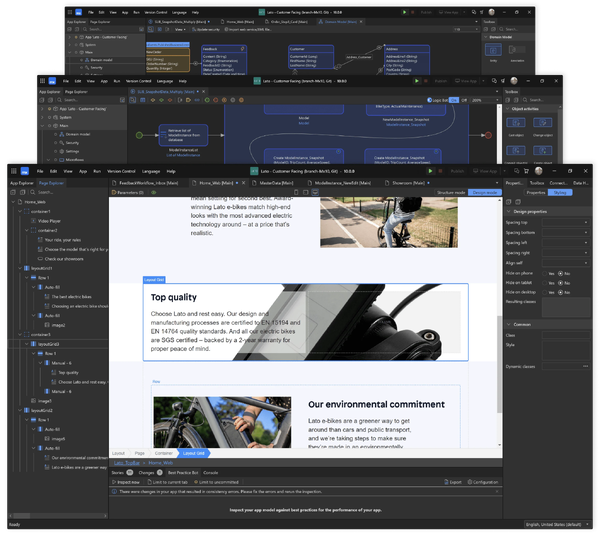The width and height of the screenshot is (600, 537).
Task: Open the Version Control menu
Action: point(121,171)
